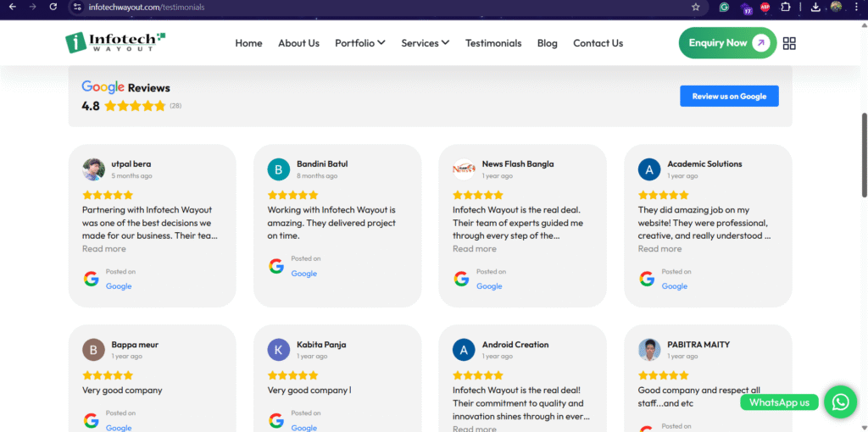
Task: Bookmark this page with star icon
Action: pyautogui.click(x=695, y=7)
